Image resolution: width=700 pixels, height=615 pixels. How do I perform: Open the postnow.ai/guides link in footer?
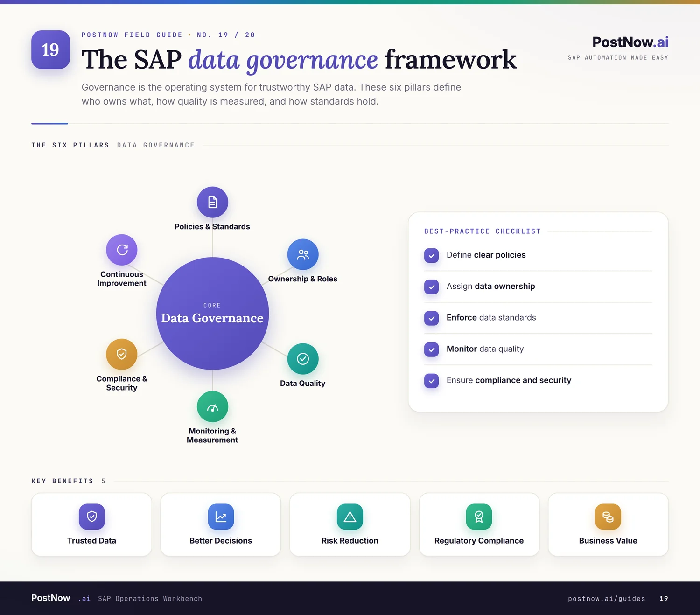(x=607, y=599)
